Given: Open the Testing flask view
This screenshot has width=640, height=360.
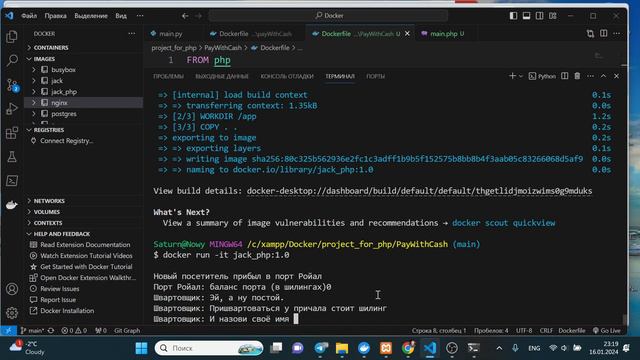Looking at the screenshot, I should pos(12,157).
